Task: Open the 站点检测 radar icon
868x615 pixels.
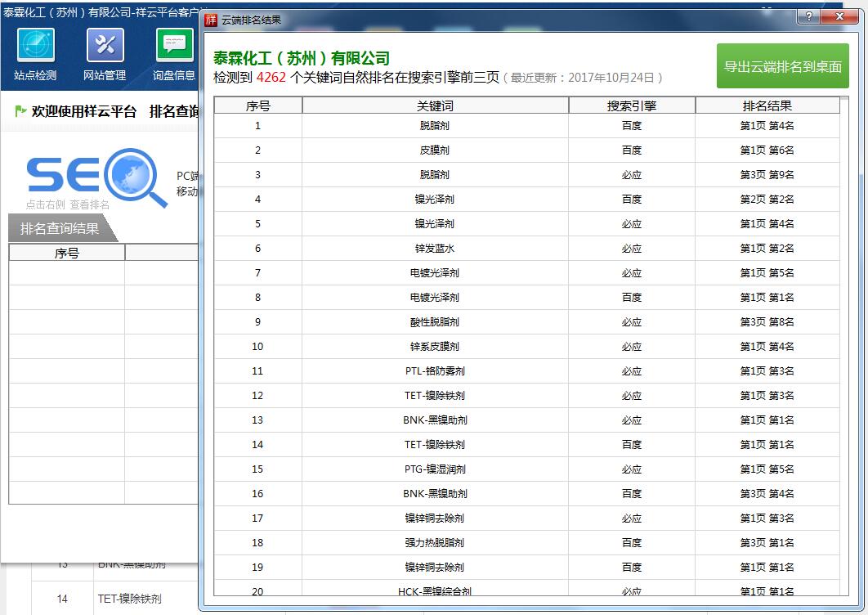Action: point(35,45)
